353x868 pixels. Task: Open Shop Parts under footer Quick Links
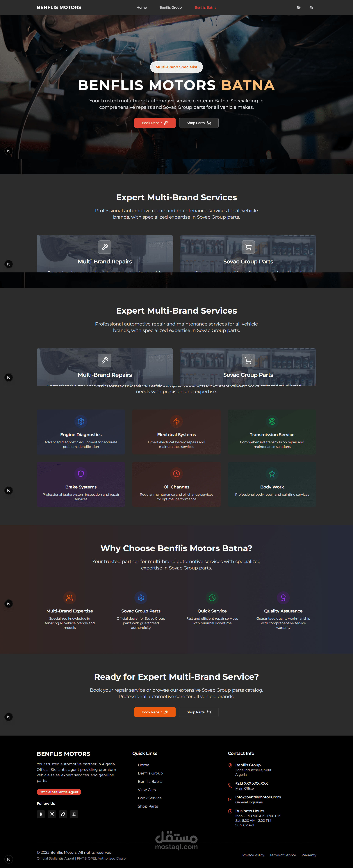[x=148, y=806]
